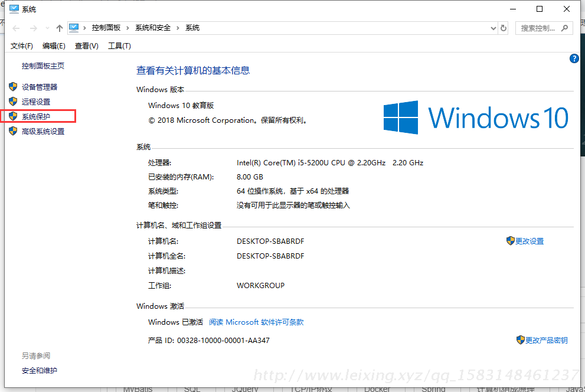Go to 控制面板主页

[43, 66]
